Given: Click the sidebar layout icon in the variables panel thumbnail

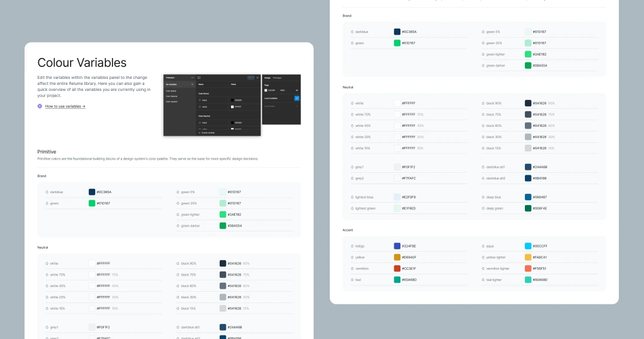Looking at the screenshot, I should click(199, 78).
